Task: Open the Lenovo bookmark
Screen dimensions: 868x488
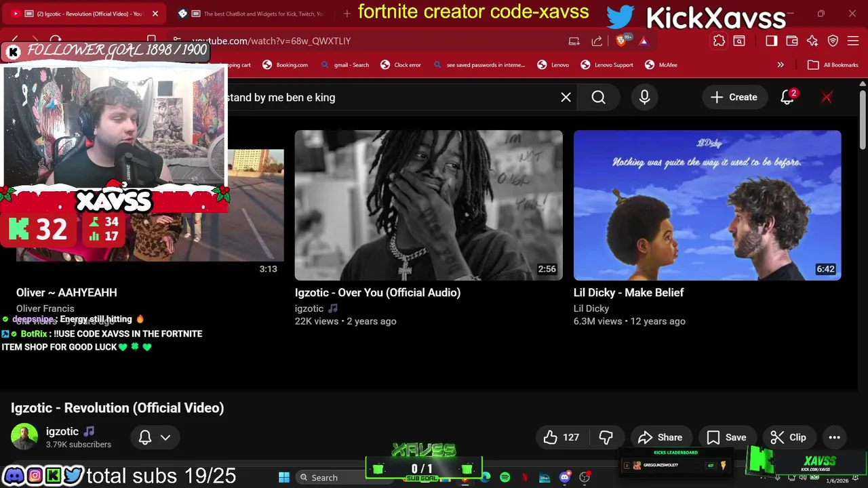Action: (x=553, y=65)
